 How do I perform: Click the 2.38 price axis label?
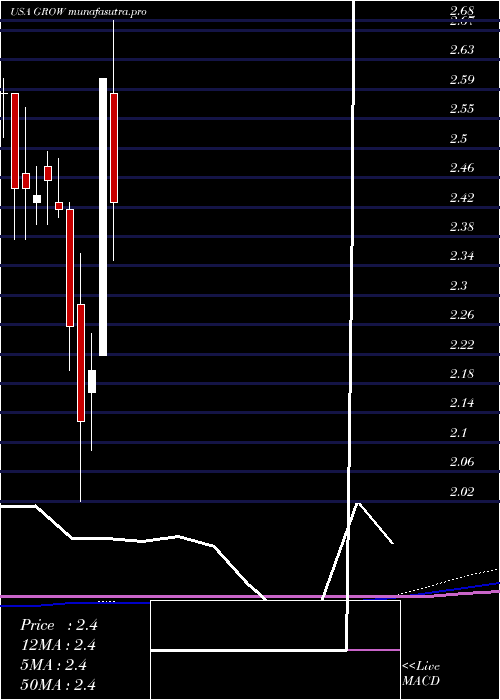pos(462,227)
